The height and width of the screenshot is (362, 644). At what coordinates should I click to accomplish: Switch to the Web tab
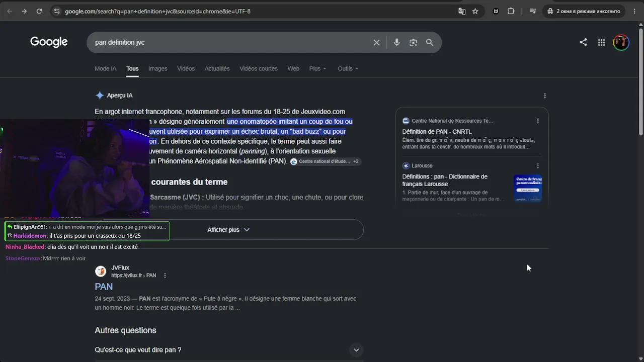(293, 68)
